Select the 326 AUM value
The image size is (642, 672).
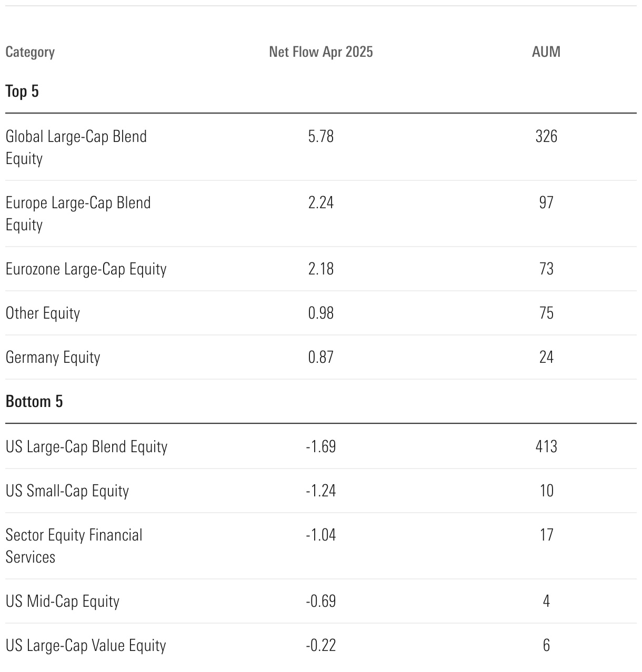point(546,137)
